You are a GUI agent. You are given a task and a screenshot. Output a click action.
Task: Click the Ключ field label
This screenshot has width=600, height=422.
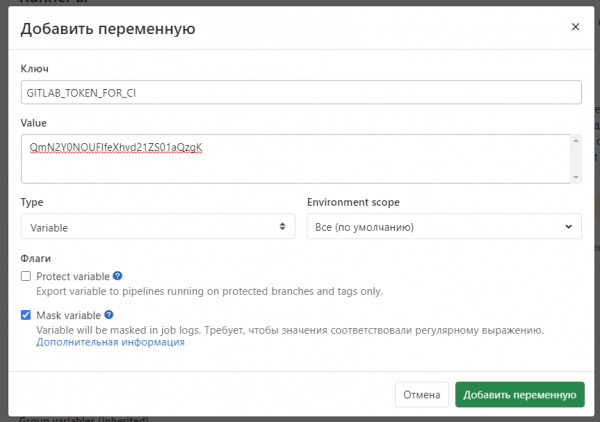pyautogui.click(x=35, y=68)
